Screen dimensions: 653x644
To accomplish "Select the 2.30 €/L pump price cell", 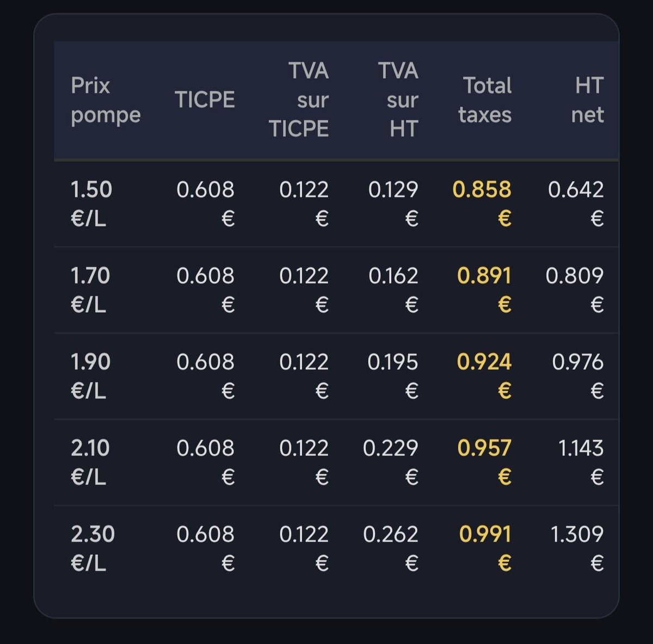I will click(93, 548).
